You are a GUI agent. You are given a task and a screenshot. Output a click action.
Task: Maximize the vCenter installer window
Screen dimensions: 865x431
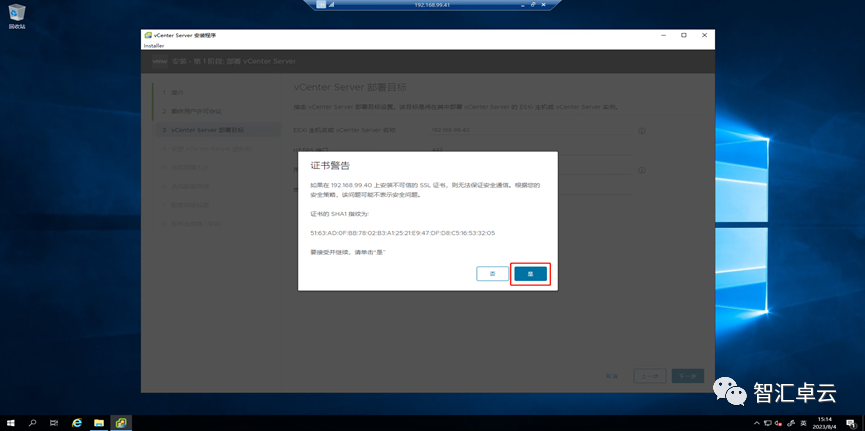(x=684, y=35)
